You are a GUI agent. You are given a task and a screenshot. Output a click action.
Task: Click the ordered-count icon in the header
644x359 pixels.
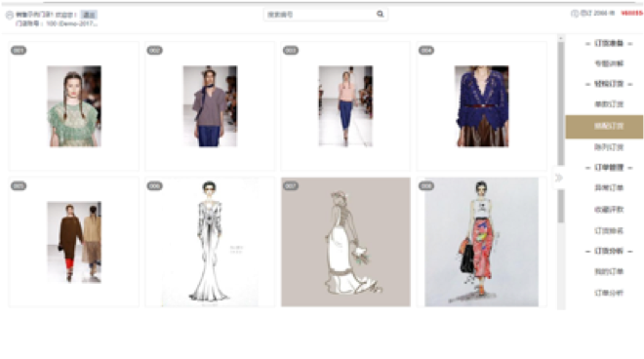[575, 14]
